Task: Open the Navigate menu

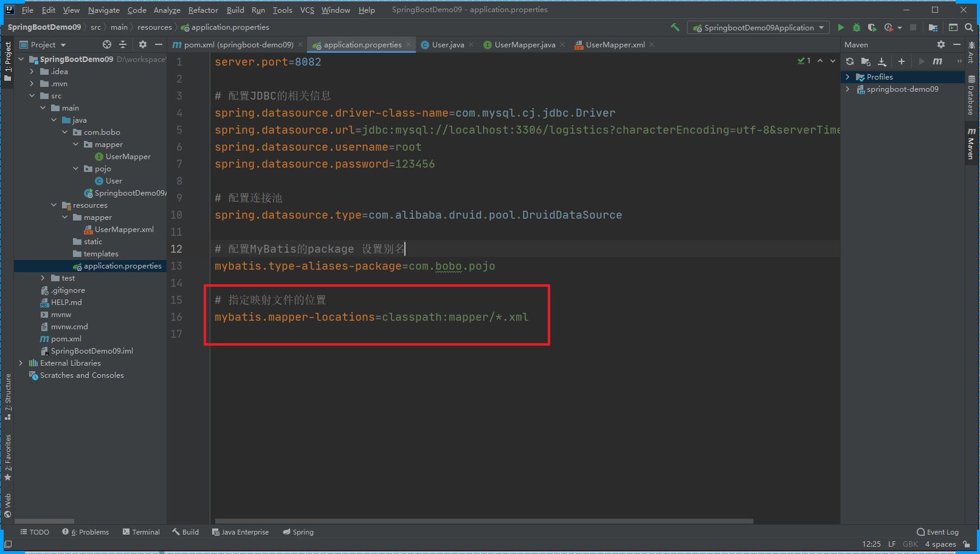Action: coord(103,10)
